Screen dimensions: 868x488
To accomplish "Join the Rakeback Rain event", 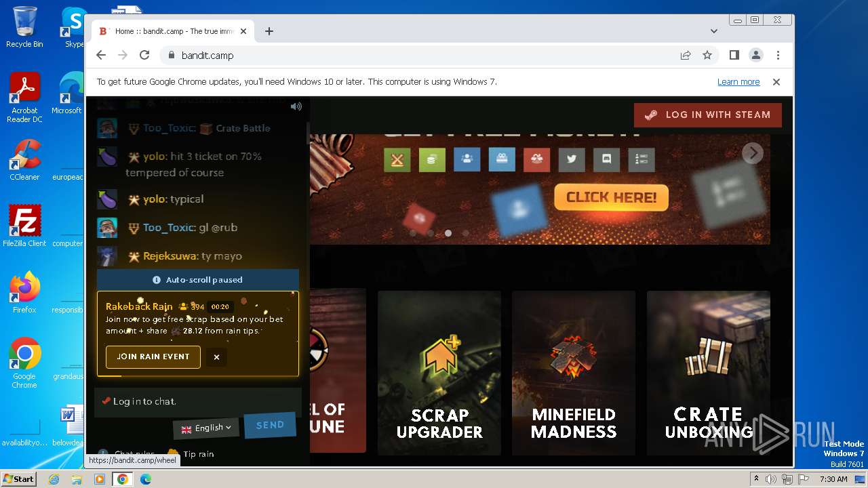I will point(153,357).
